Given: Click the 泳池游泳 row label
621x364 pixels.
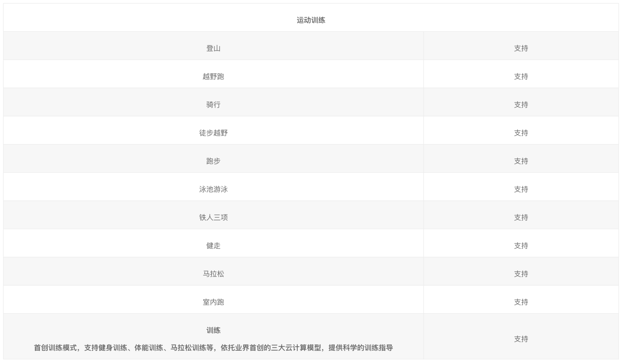Looking at the screenshot, I should pyautogui.click(x=213, y=189).
